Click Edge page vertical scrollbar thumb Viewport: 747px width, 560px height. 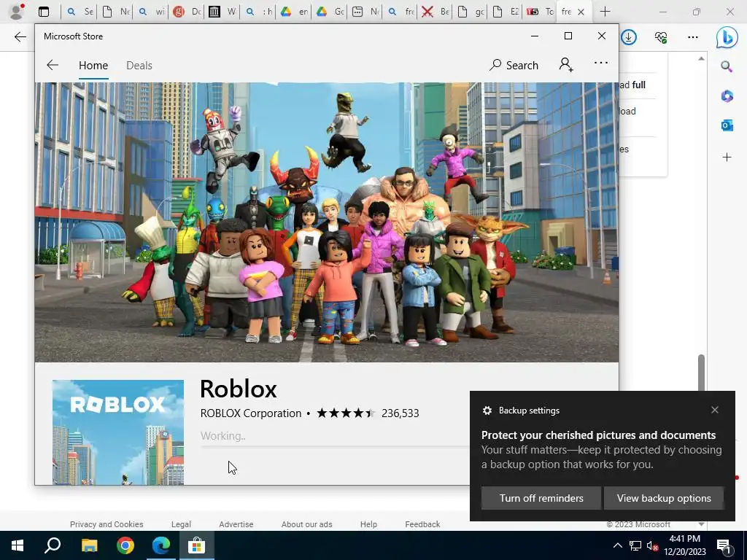tap(701, 373)
